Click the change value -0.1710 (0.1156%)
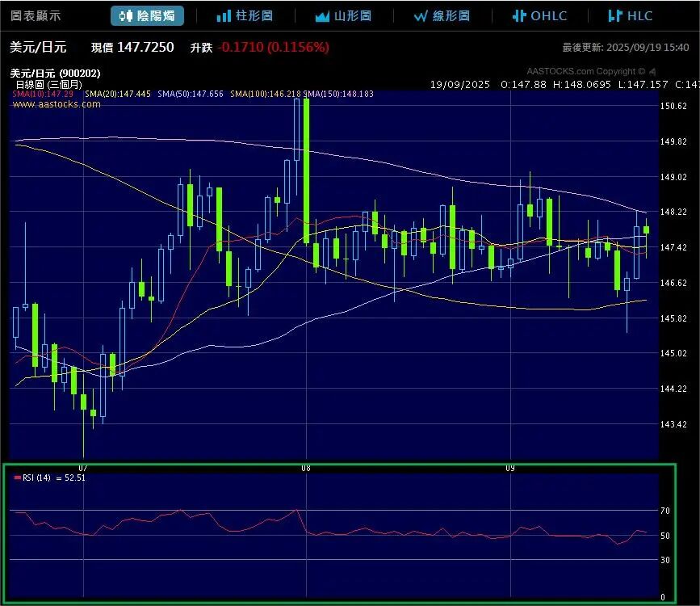 pyautogui.click(x=273, y=47)
